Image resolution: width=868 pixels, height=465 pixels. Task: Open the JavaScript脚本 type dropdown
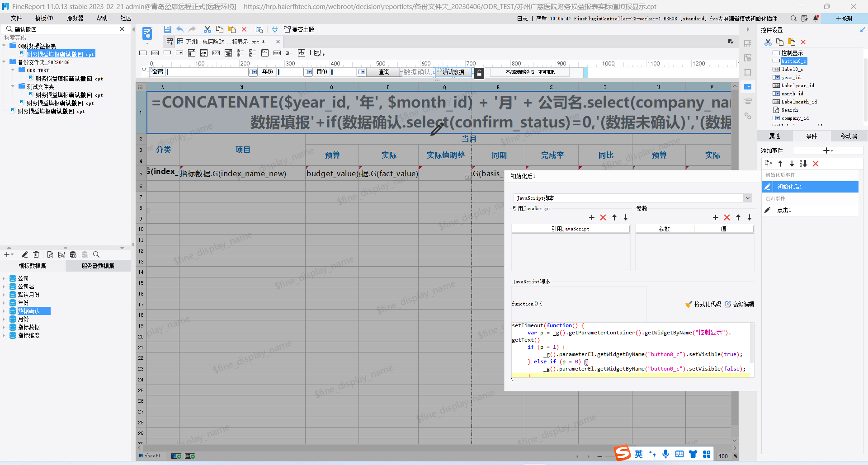(748, 198)
